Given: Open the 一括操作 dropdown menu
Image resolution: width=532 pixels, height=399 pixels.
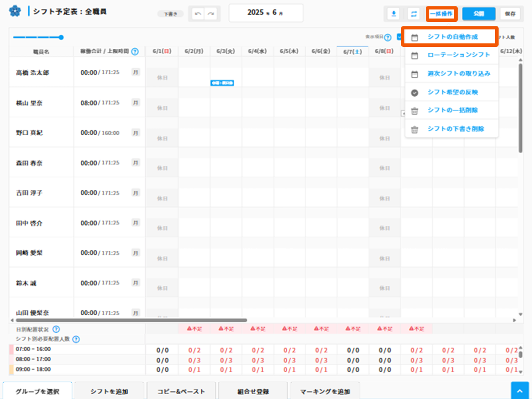Looking at the screenshot, I should click(441, 14).
